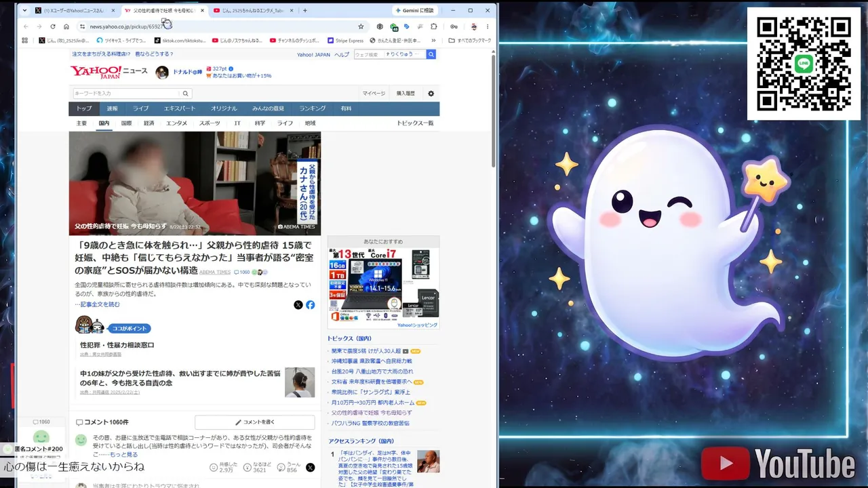Open a new browser tab
Image resolution: width=868 pixels, height=488 pixels.
(305, 11)
